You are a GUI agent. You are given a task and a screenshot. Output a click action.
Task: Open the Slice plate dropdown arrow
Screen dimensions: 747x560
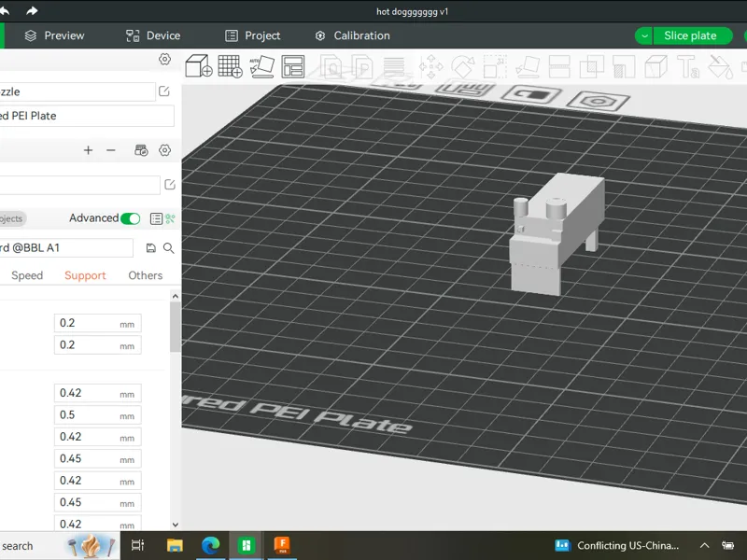644,35
